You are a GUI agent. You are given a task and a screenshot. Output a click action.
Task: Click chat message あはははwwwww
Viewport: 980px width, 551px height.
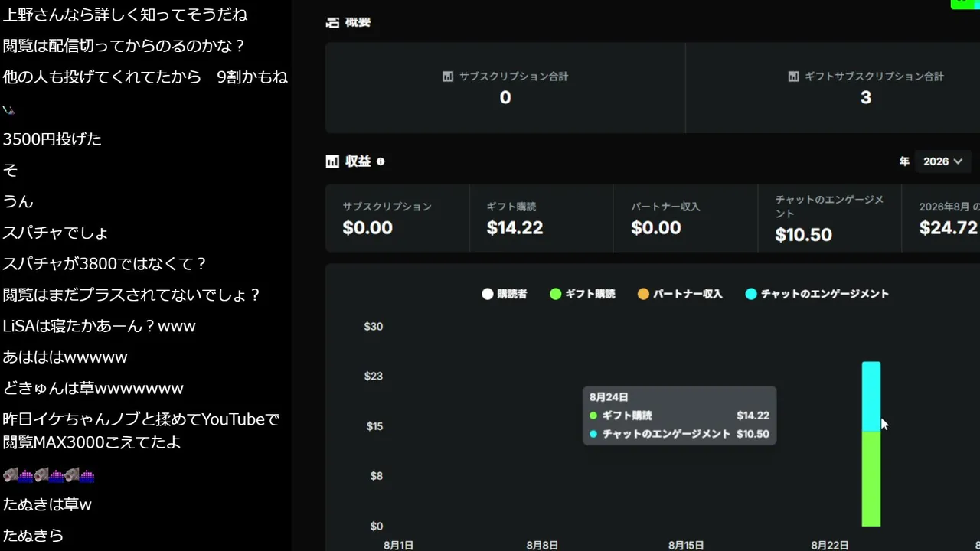point(65,357)
